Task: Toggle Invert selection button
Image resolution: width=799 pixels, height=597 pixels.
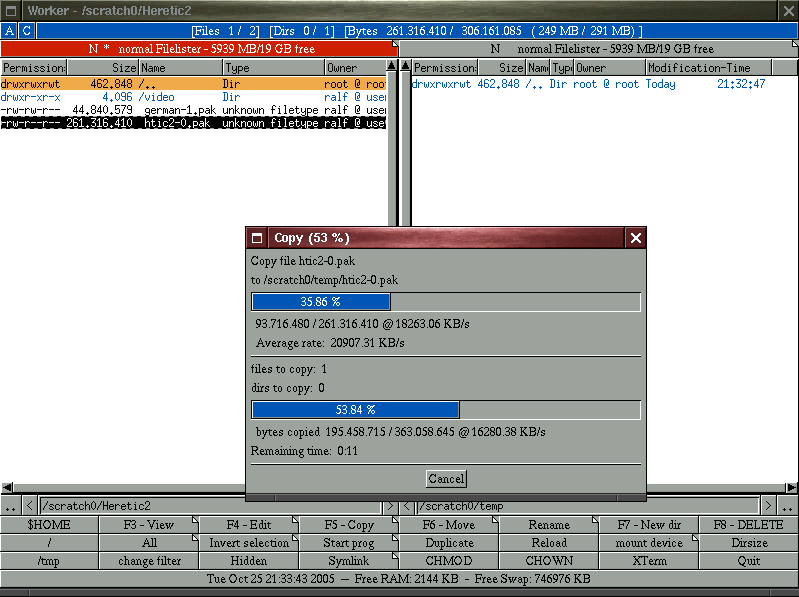Action: pos(249,543)
